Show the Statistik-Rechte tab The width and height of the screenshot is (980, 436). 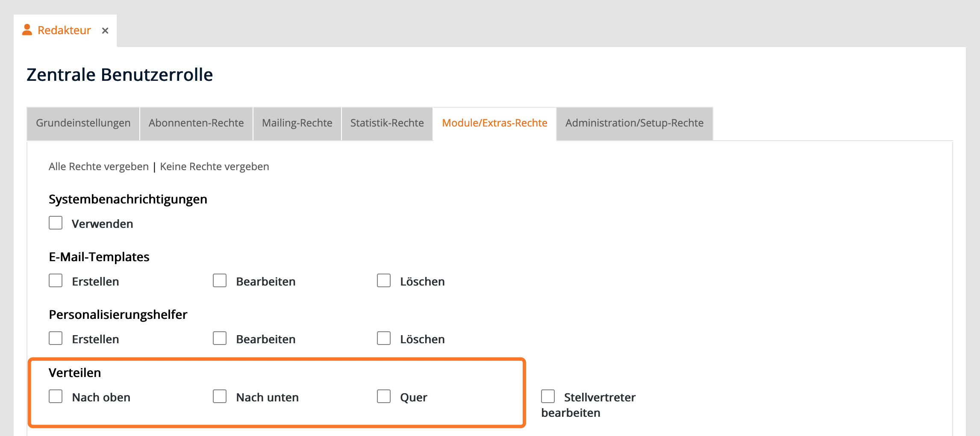point(387,123)
